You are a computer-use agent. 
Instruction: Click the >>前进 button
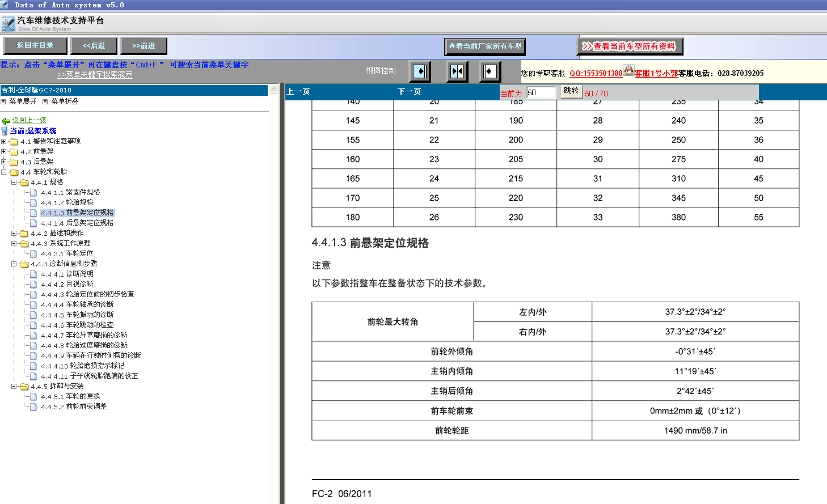click(144, 45)
